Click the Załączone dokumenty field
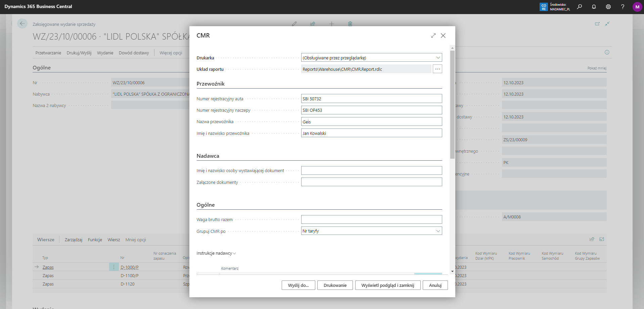This screenshot has height=309, width=644. point(372,182)
